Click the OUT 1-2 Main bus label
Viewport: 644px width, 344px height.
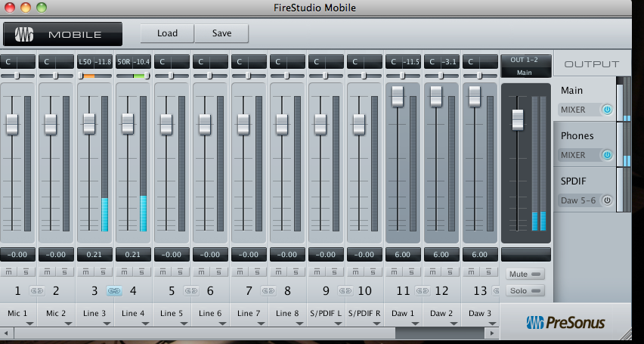pos(526,67)
